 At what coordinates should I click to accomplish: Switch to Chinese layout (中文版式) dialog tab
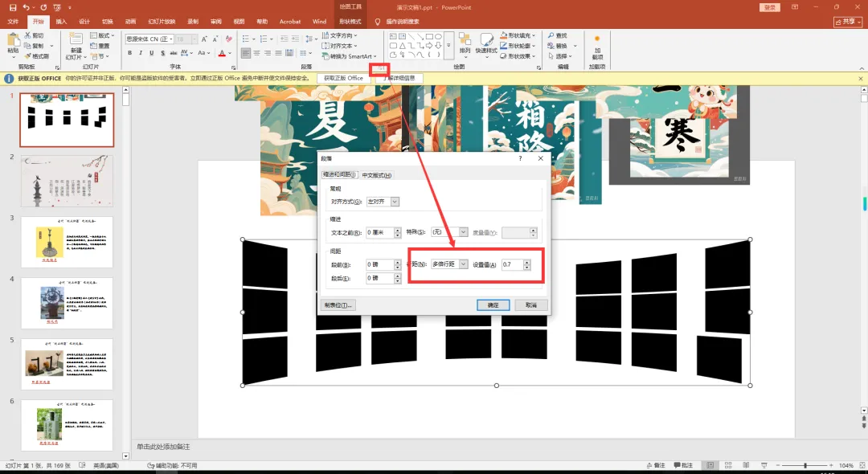[x=376, y=175]
